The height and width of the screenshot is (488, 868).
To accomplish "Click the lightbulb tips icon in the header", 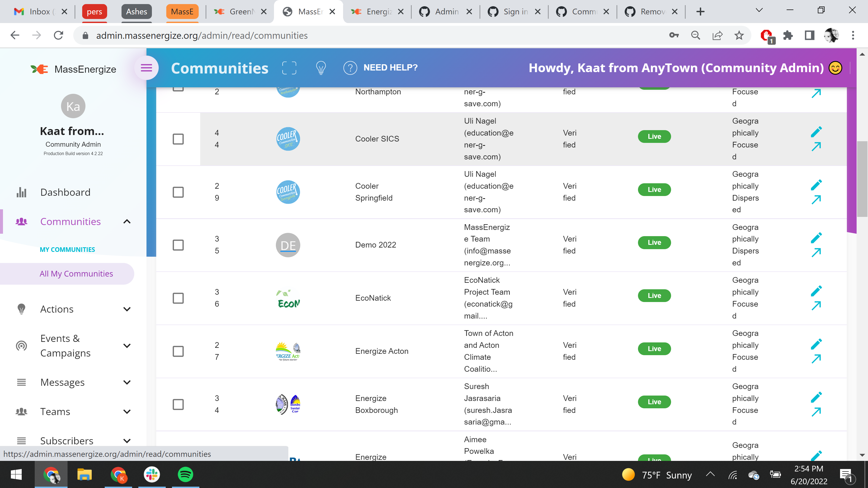I will [320, 68].
